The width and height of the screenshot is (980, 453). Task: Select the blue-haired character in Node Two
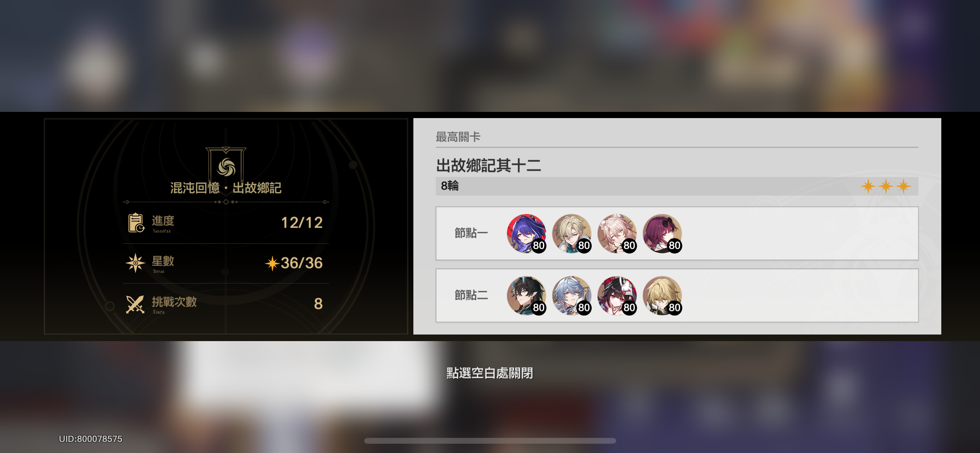(572, 295)
